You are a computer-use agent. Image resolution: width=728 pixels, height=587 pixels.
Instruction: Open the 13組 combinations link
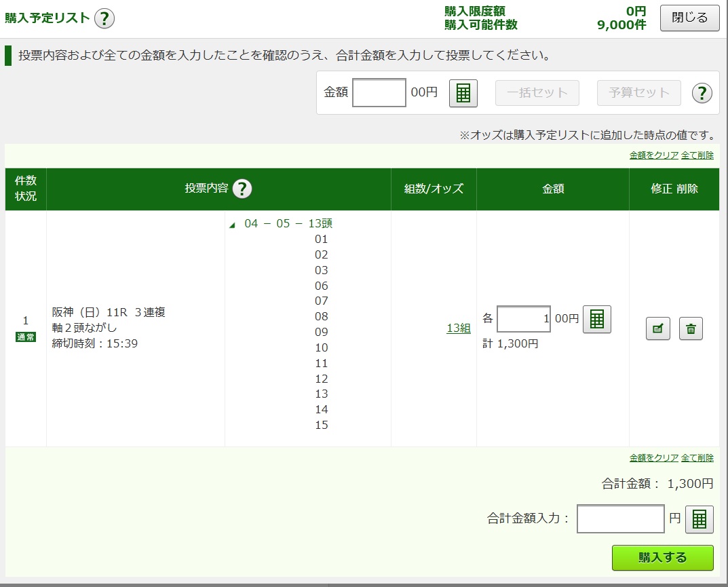459,328
